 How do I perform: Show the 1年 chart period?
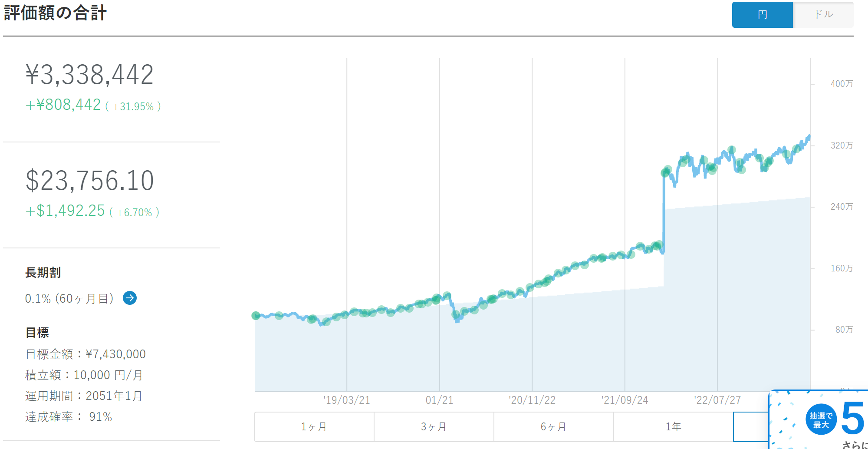[x=673, y=427]
